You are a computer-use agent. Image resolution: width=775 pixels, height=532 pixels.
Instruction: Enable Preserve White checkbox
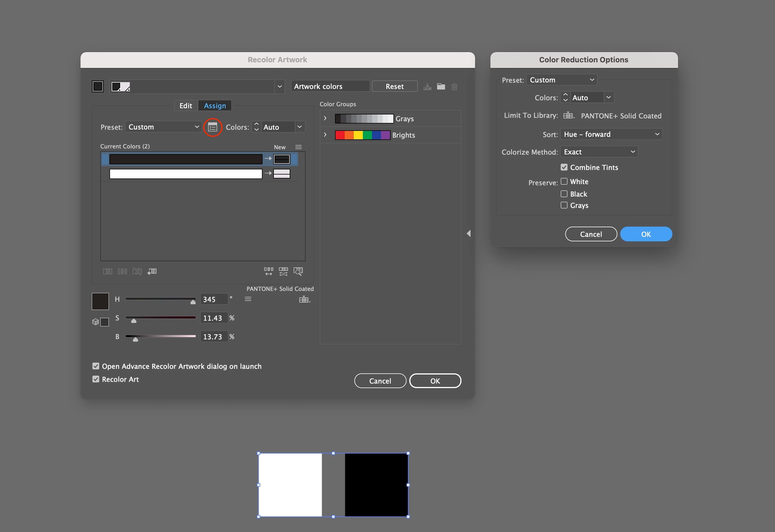coord(564,182)
